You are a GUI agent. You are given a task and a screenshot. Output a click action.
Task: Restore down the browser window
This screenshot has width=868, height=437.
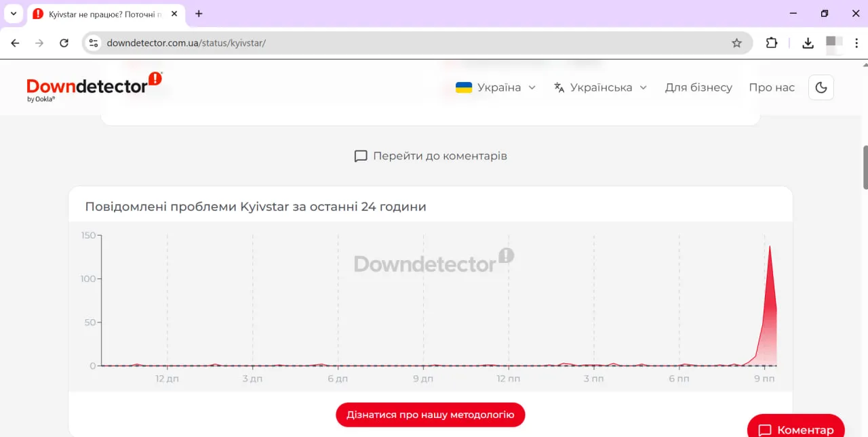point(825,14)
